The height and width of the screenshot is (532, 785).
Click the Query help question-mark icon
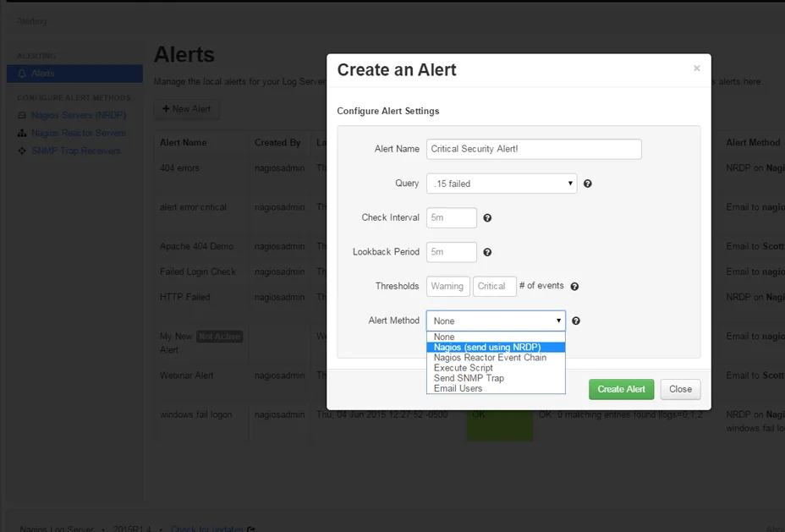588,184
